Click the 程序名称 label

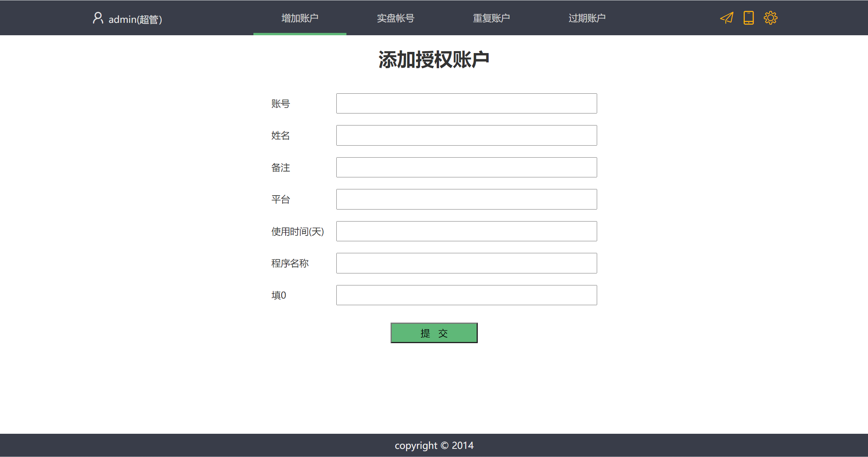click(x=290, y=263)
